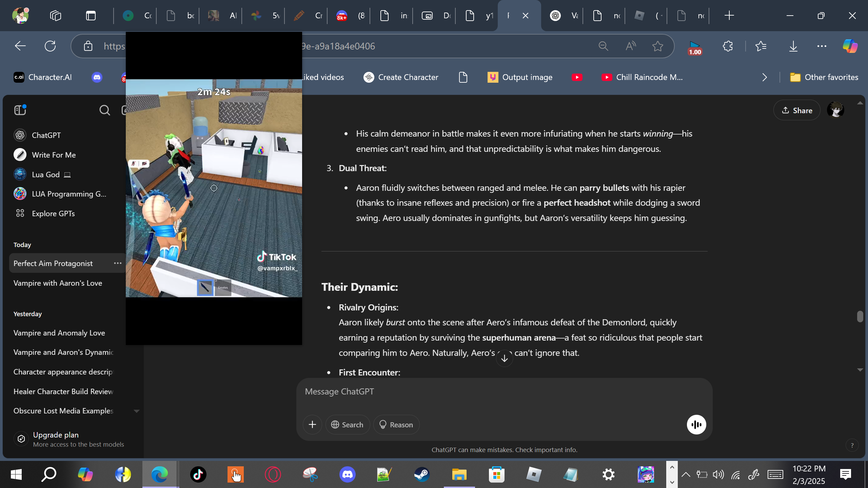Start voice mode with the waveform button
Image resolution: width=868 pixels, height=488 pixels.
point(696,425)
